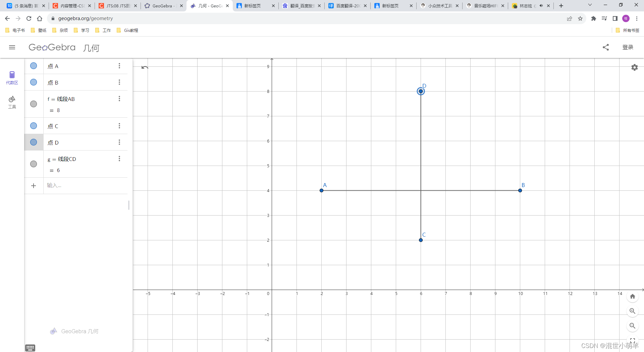
Task: Undo the last action
Action: point(145,67)
